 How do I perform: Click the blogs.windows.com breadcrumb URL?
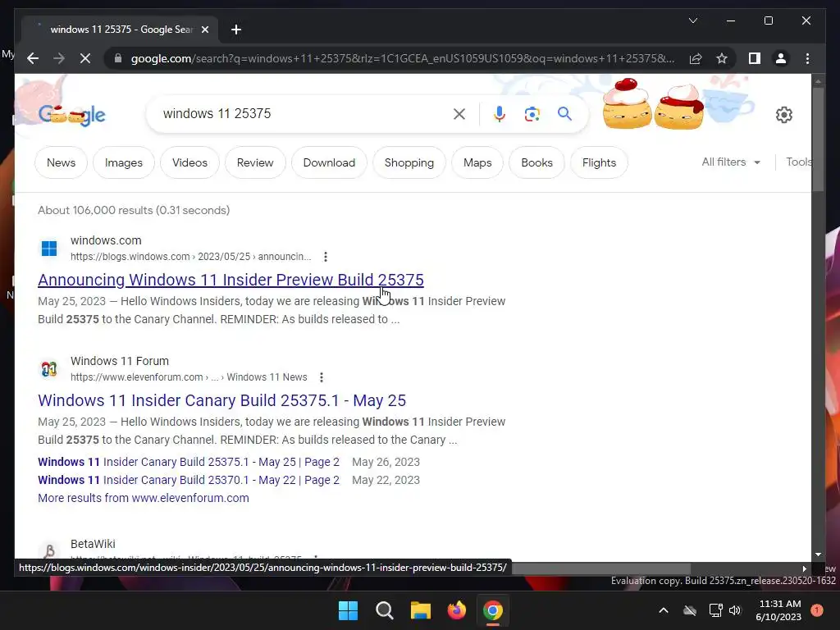coord(190,257)
